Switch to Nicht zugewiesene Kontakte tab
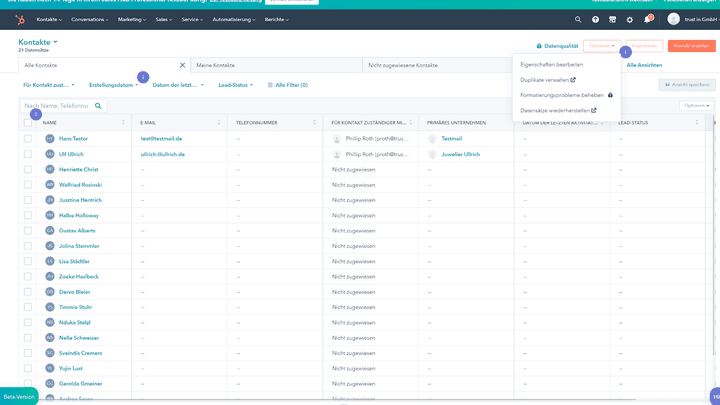The image size is (720, 405). click(439, 65)
